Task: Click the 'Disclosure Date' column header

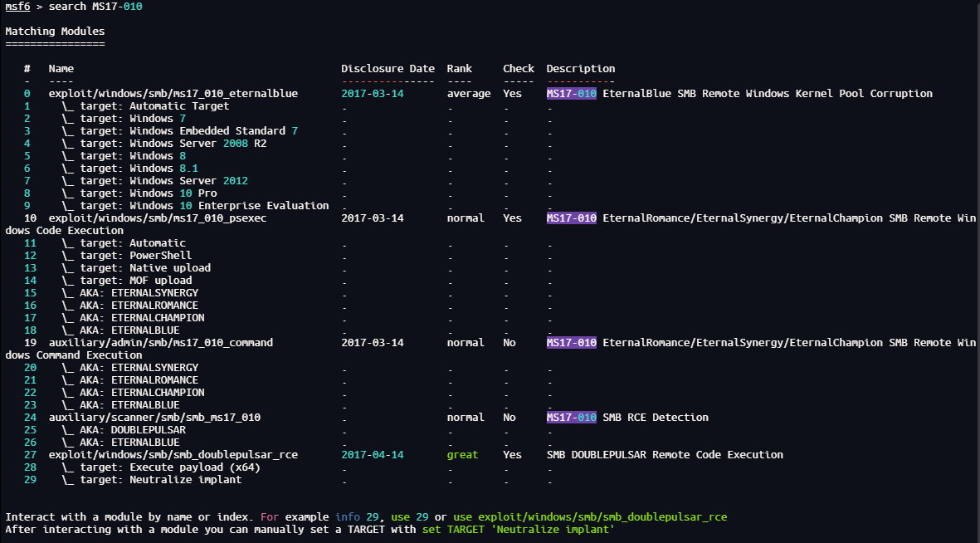Action: pos(388,69)
